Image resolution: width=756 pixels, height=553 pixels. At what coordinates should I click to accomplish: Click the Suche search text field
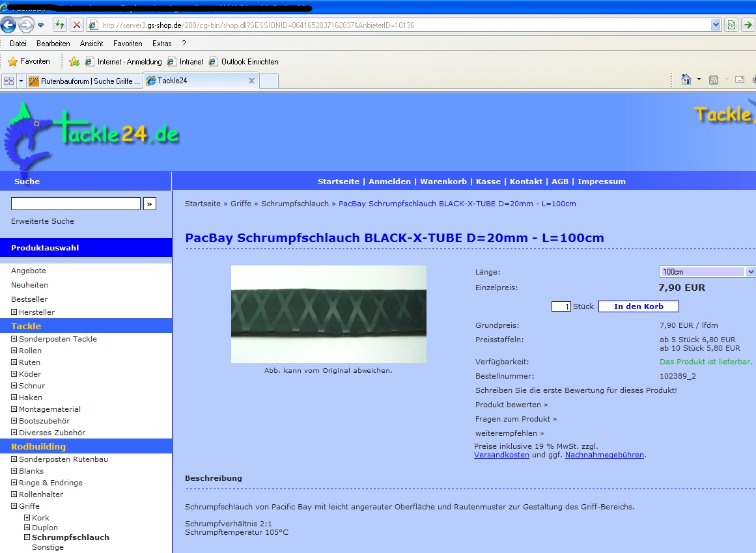coord(76,204)
